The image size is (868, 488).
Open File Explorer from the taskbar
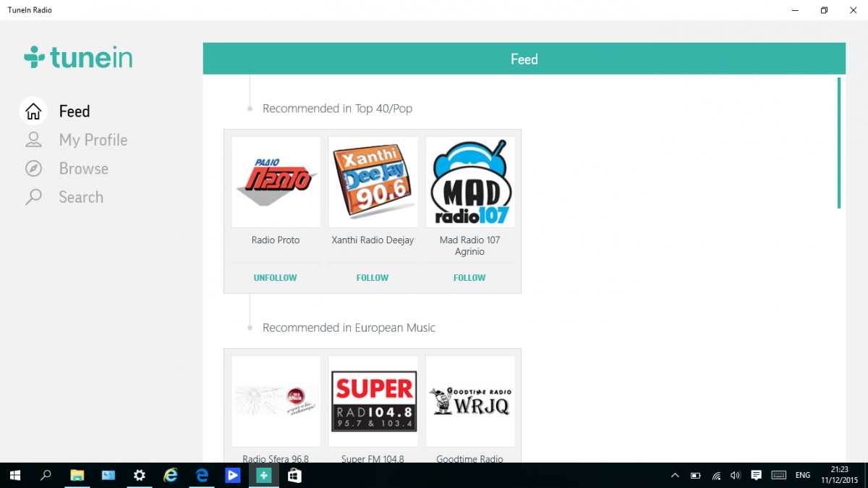point(77,476)
